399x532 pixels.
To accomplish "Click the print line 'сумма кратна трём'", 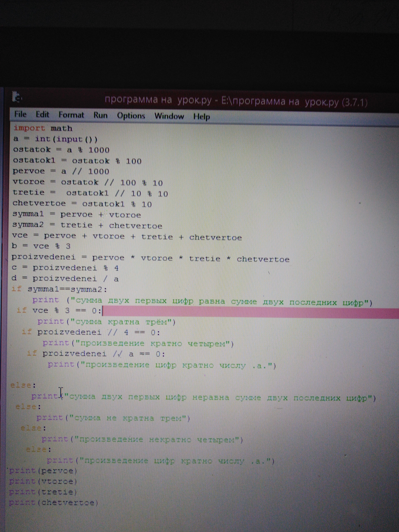I will (107, 322).
